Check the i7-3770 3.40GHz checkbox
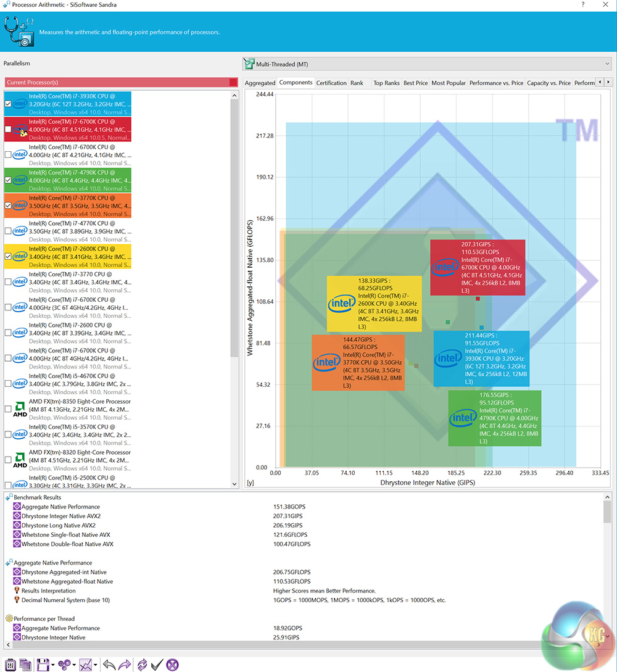617x672 pixels. [8, 282]
